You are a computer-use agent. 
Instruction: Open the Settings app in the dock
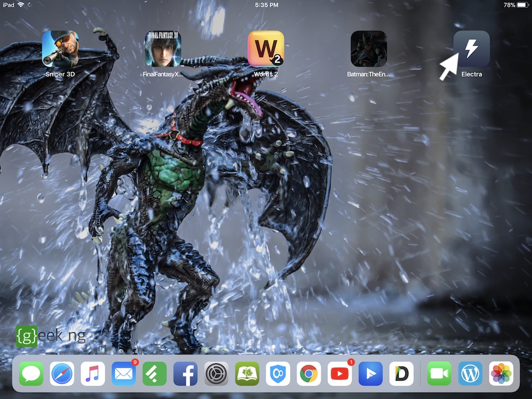217,373
